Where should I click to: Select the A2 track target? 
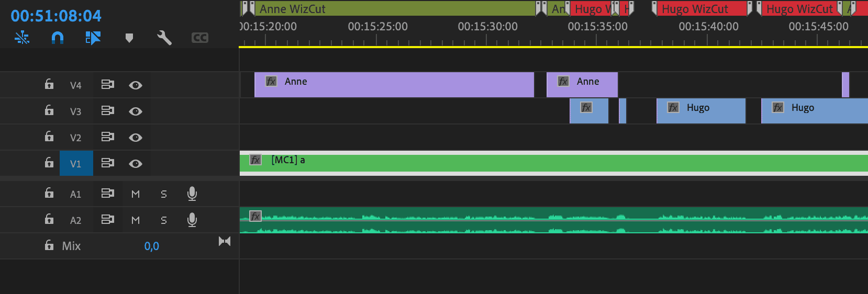[76, 220]
